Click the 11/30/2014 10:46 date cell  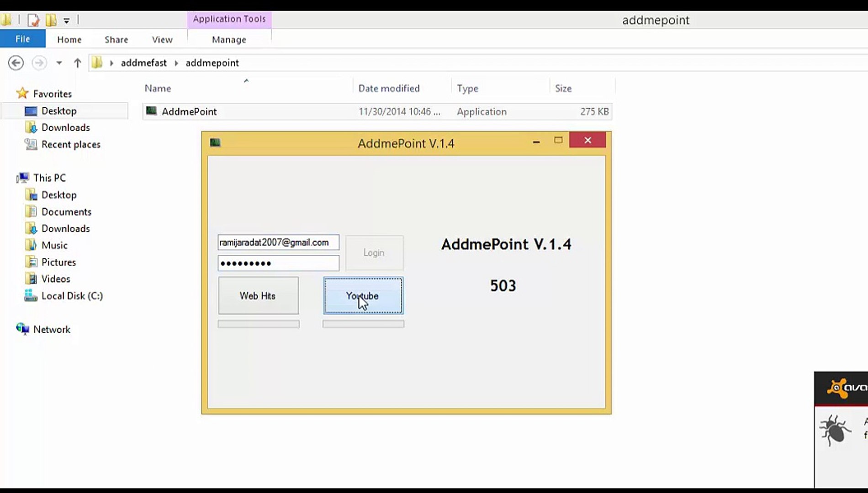pyautogui.click(x=399, y=111)
